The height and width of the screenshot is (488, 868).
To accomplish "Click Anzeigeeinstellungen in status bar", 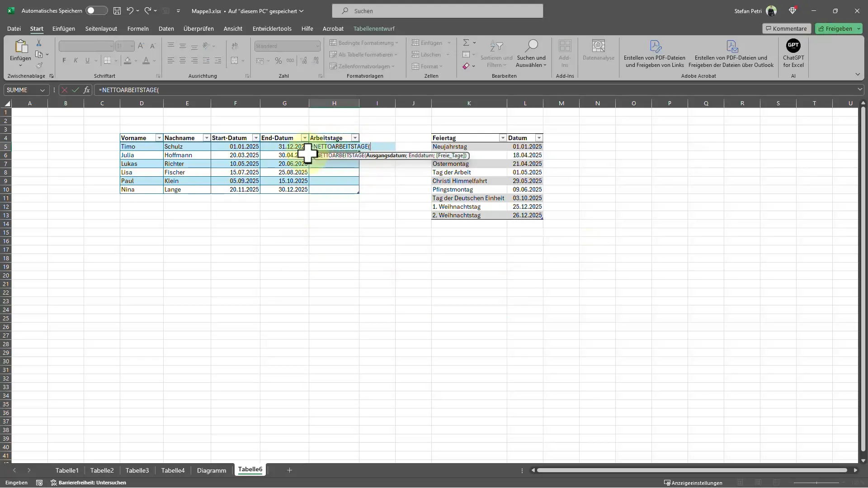I will tap(693, 483).
